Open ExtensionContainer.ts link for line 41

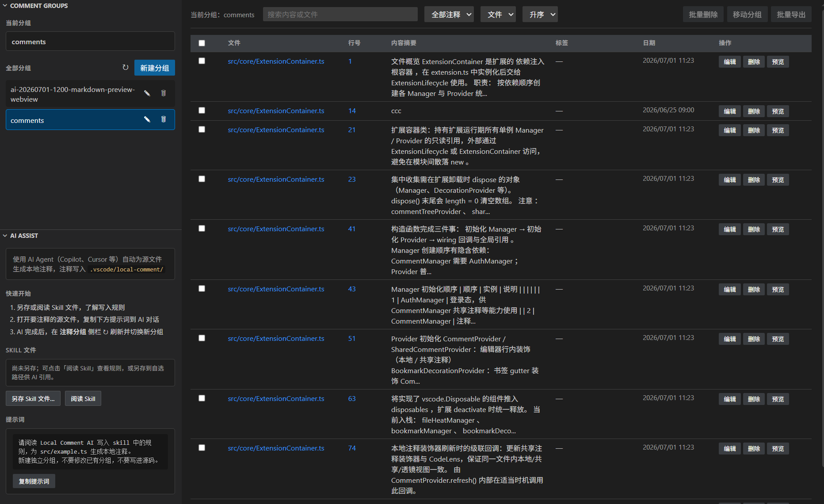276,229
